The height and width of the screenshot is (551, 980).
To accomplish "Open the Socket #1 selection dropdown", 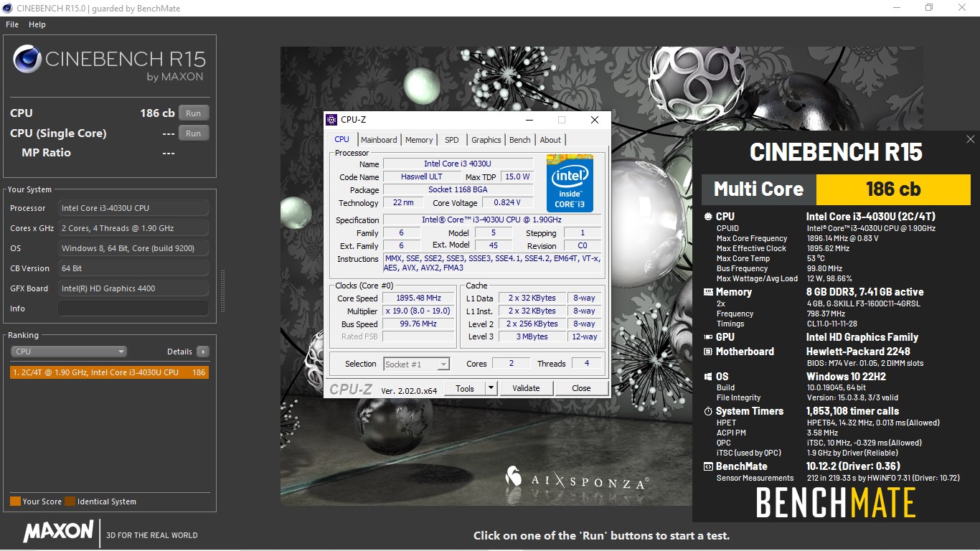I will pyautogui.click(x=416, y=364).
